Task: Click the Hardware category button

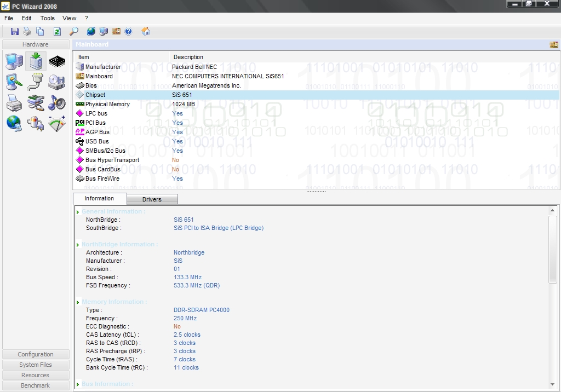Action: [x=36, y=44]
